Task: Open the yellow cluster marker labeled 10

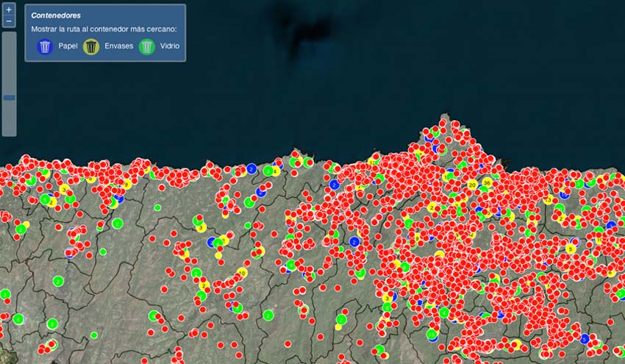Action: pyautogui.click(x=242, y=273)
